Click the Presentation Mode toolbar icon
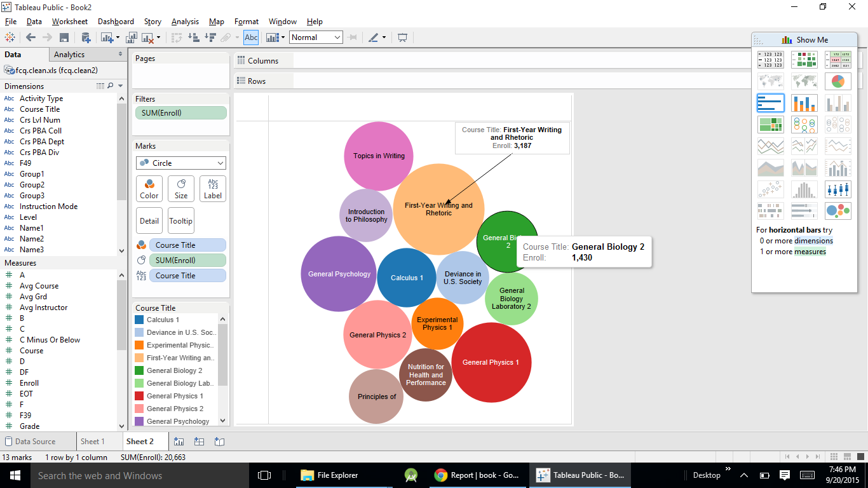This screenshot has width=868, height=488. (402, 37)
